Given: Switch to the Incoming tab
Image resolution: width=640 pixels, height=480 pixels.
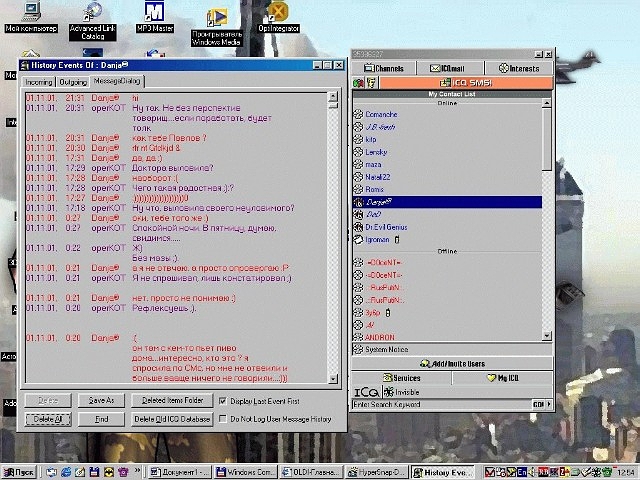Looking at the screenshot, I should click(x=39, y=82).
